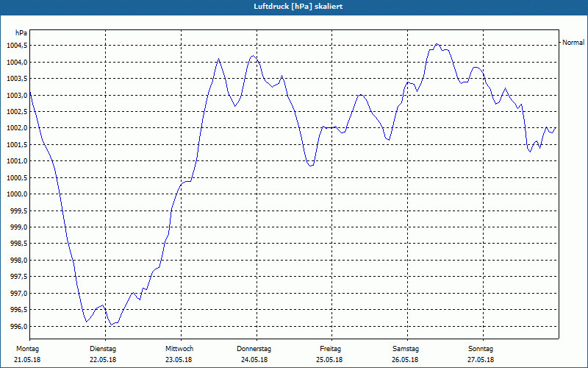
Task: Click the 1003,5 y-axis value
Action: point(17,79)
